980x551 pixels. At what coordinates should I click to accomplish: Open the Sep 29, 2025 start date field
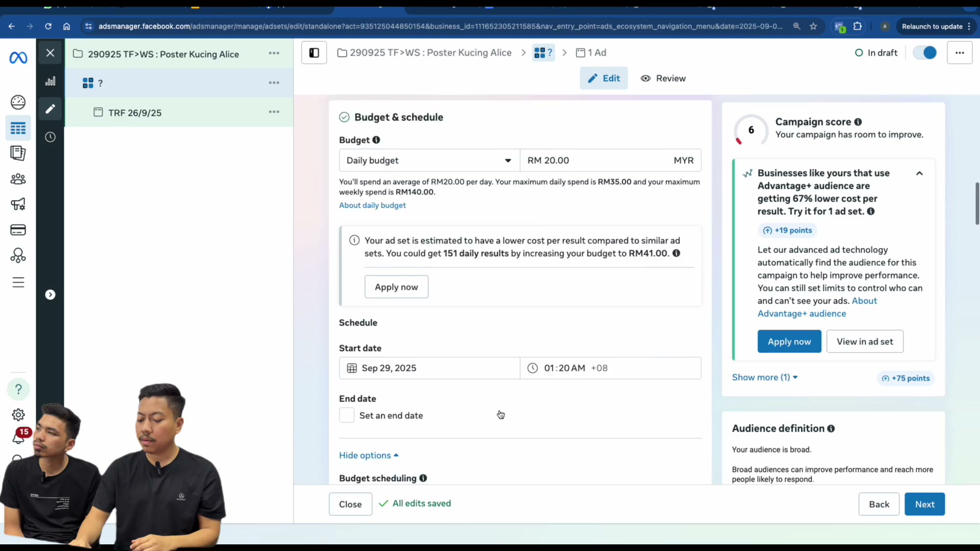429,368
